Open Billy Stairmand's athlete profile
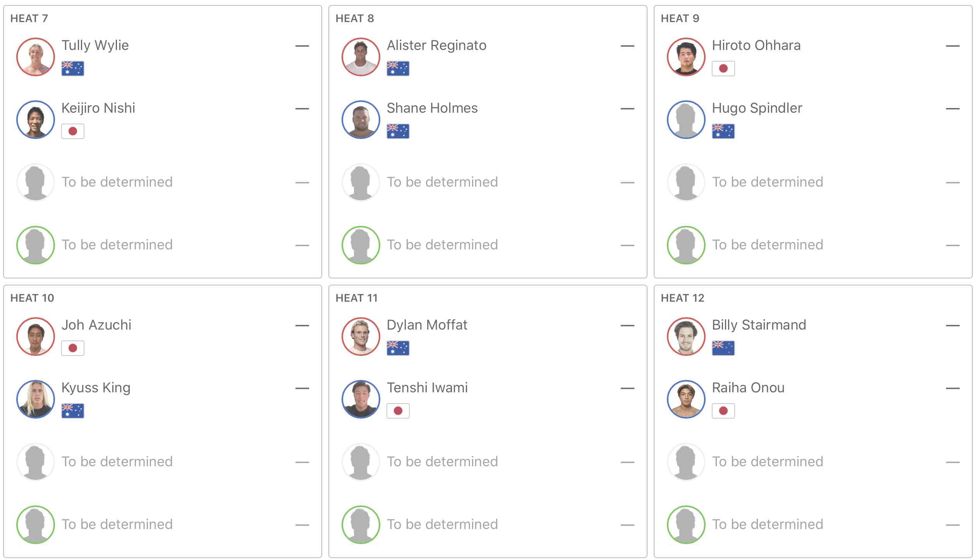 (759, 325)
